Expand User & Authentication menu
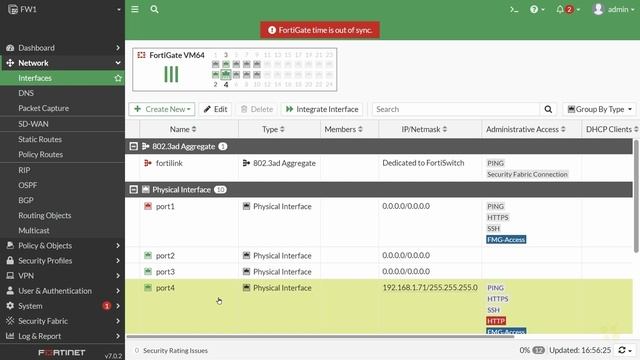 coord(62,291)
